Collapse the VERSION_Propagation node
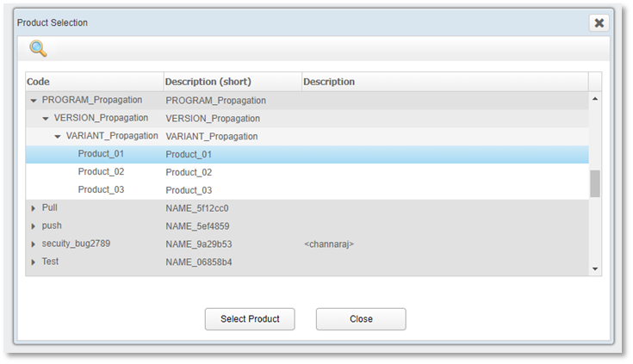This screenshot has height=364, width=633. [46, 119]
